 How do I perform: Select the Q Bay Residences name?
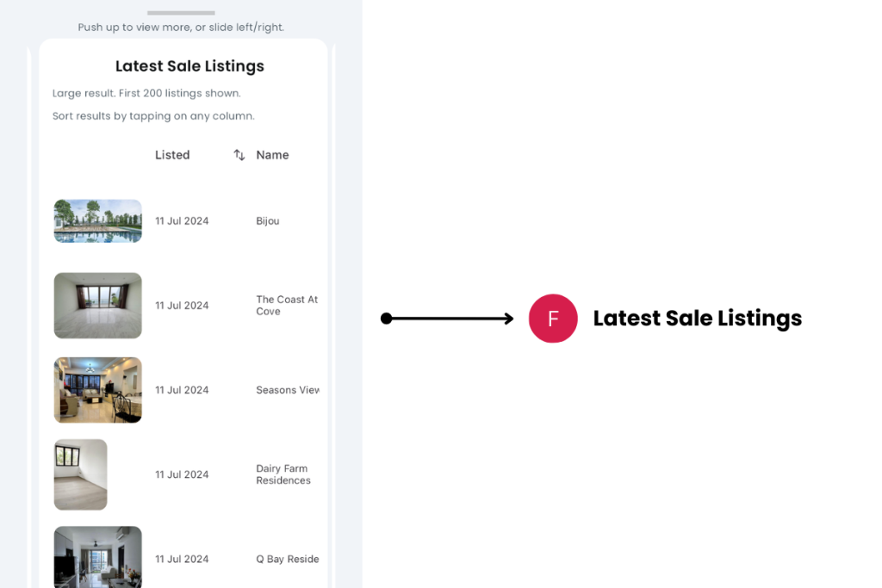(x=288, y=559)
